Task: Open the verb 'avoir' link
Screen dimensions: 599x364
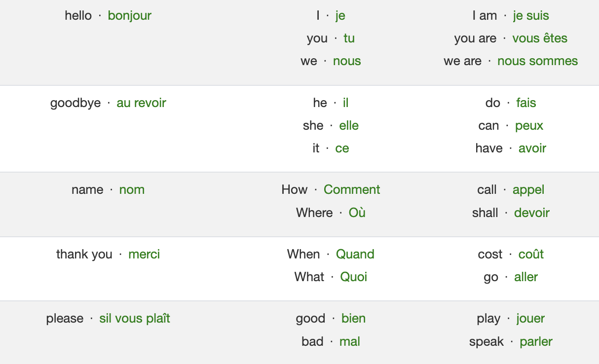Action: (x=532, y=148)
